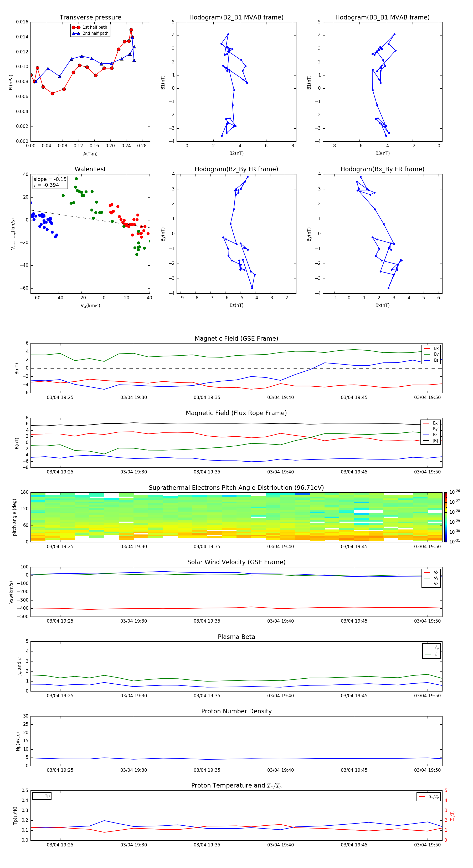The width and height of the screenshot is (473, 868).
Task: Click the WalenTest slope annotation box
Action: (50, 182)
